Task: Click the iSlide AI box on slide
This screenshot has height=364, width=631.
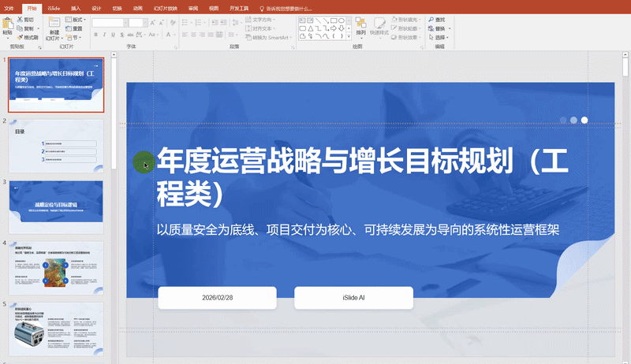Action: [353, 298]
